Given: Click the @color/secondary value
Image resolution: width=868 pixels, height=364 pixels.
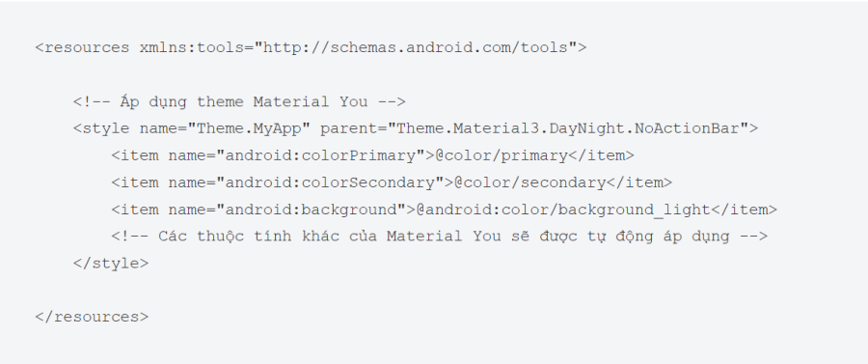Looking at the screenshot, I should click(530, 182).
